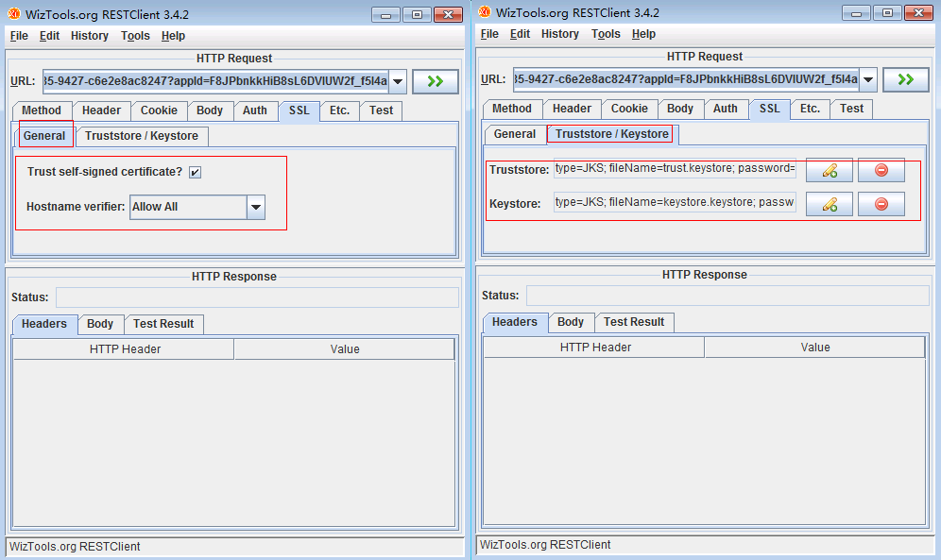The image size is (941, 560).
Task: Show response Body tab in right window
Action: pyautogui.click(x=571, y=323)
